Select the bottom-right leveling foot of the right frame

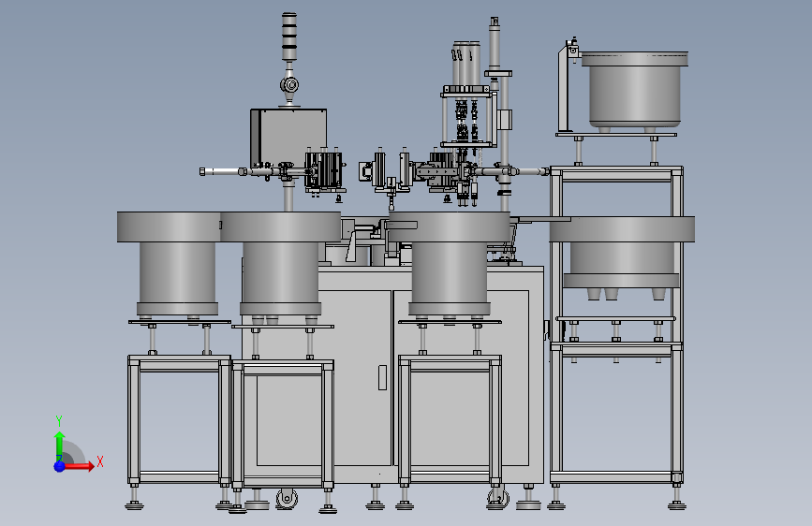[x=677, y=498]
